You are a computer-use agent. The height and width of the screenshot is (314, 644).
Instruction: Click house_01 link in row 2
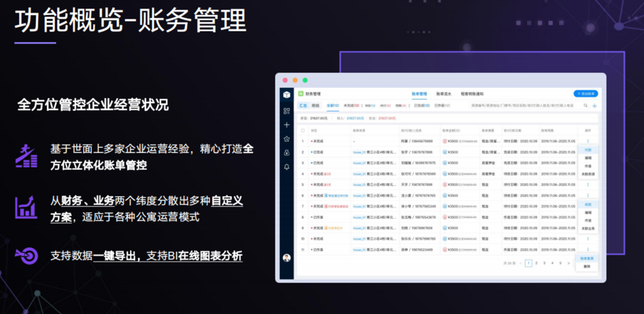[x=359, y=152]
